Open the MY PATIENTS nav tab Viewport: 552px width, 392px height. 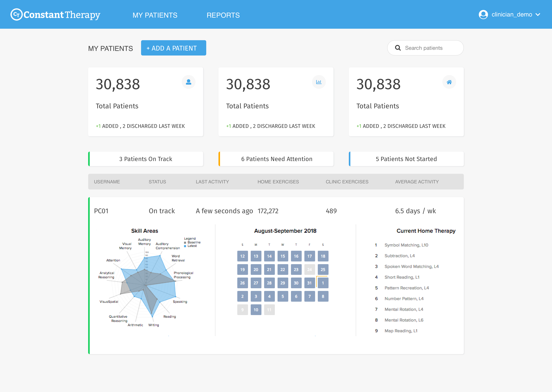click(155, 15)
